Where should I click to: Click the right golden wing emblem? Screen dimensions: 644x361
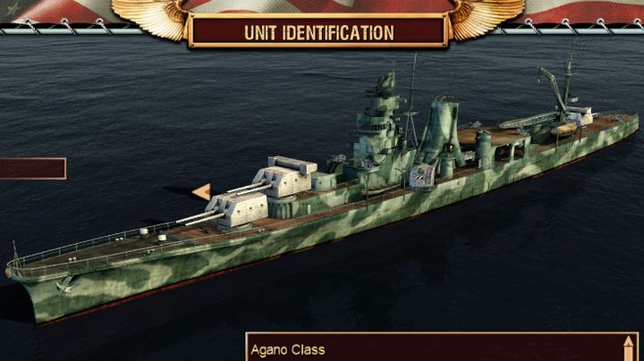pyautogui.click(x=487, y=17)
